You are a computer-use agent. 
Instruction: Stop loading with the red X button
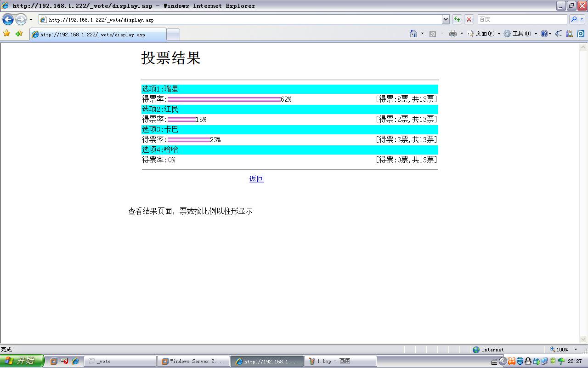(469, 19)
